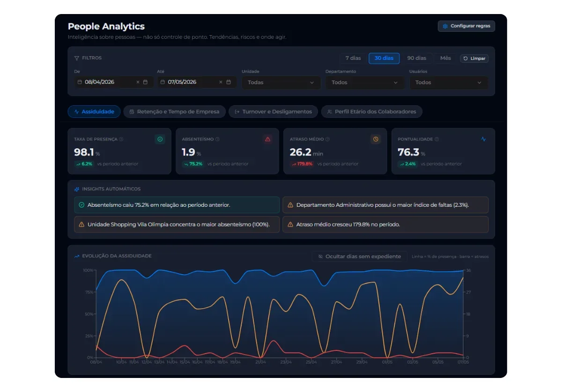
Task: Click the 26.2 min value
Action: (300, 152)
